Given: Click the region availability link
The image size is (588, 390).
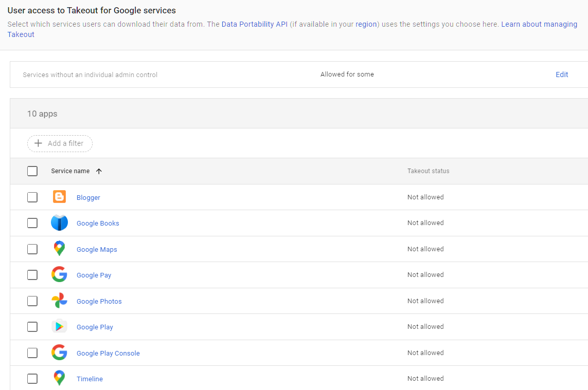Looking at the screenshot, I should pyautogui.click(x=366, y=24).
